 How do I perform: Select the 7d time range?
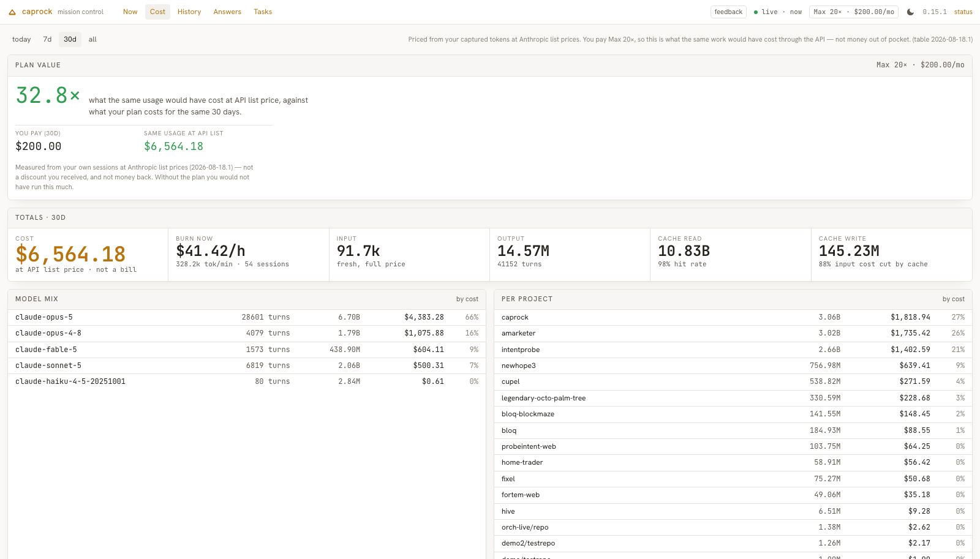click(47, 39)
